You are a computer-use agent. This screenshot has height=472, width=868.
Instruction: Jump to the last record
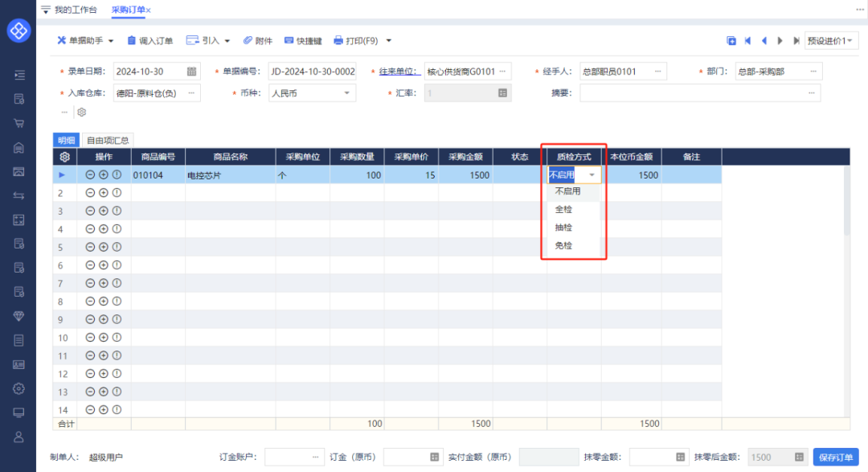(796, 40)
